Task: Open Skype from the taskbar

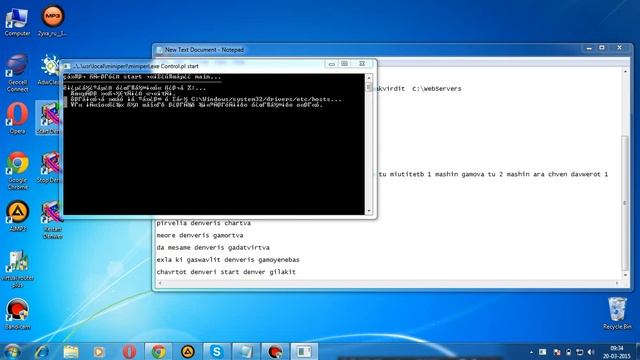Action: tap(216, 351)
